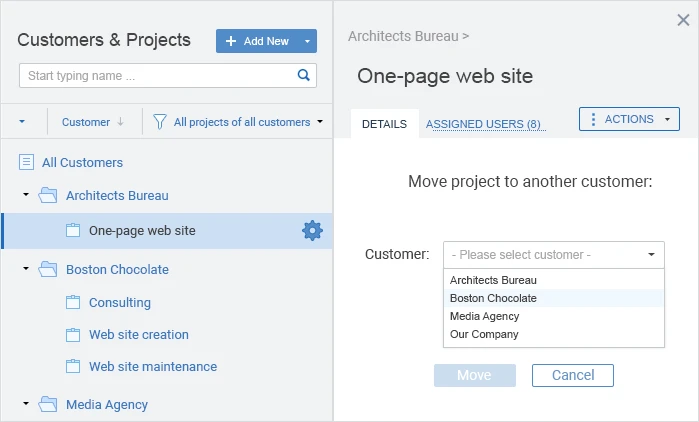Click the Media Agency folder icon

coord(48,404)
